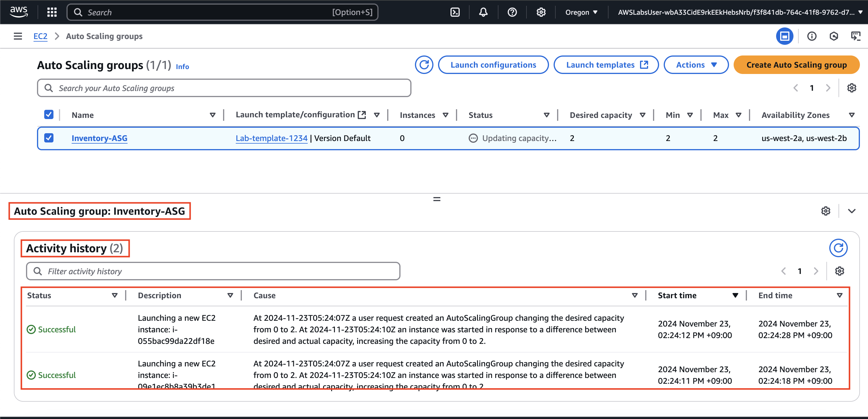Go to EC2 breadcrumb link
868x419 pixels.
tap(40, 36)
